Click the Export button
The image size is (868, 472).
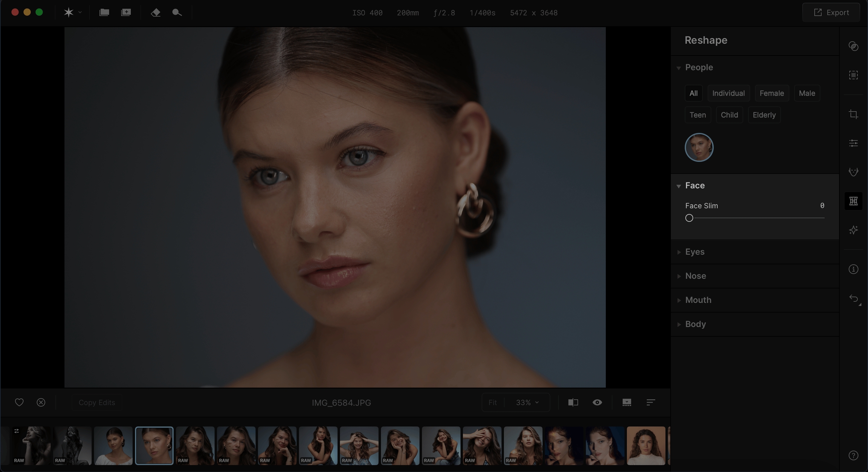[x=831, y=12]
